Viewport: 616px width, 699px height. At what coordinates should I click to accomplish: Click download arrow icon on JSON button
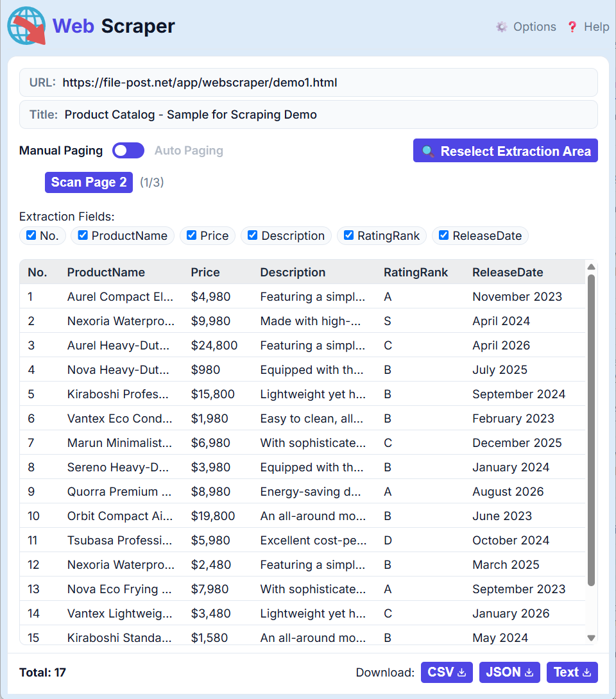coord(529,672)
